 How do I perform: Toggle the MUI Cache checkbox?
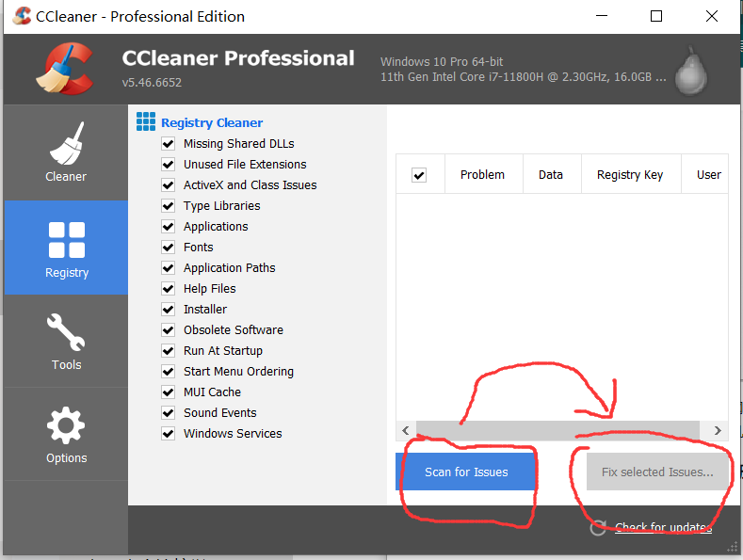click(169, 392)
